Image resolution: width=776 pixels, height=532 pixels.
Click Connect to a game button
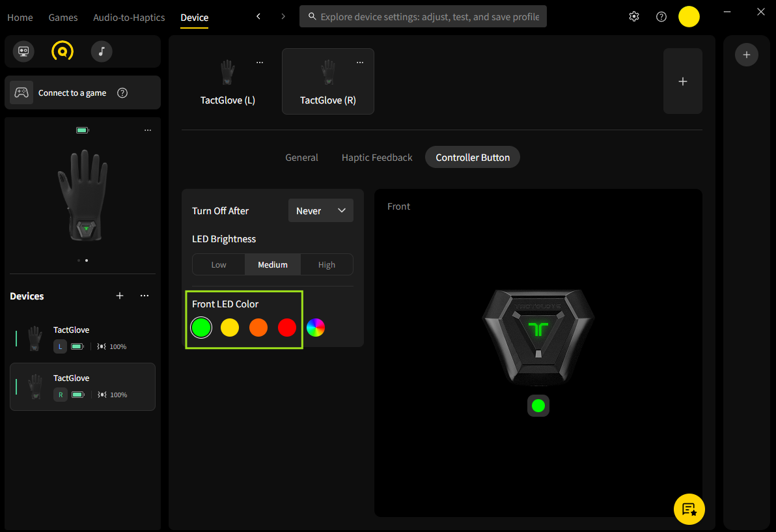[x=83, y=92]
